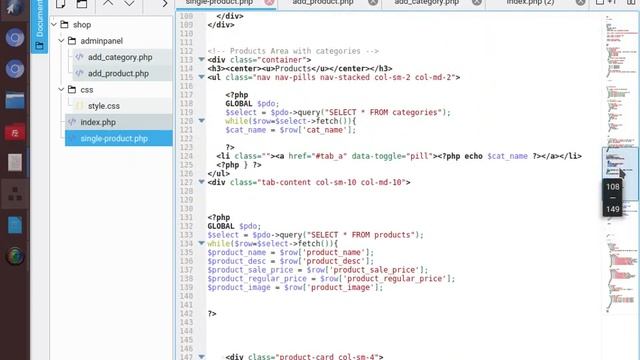Collapse the adminpanel folder arrow
This screenshot has height=360, width=640.
61,41
